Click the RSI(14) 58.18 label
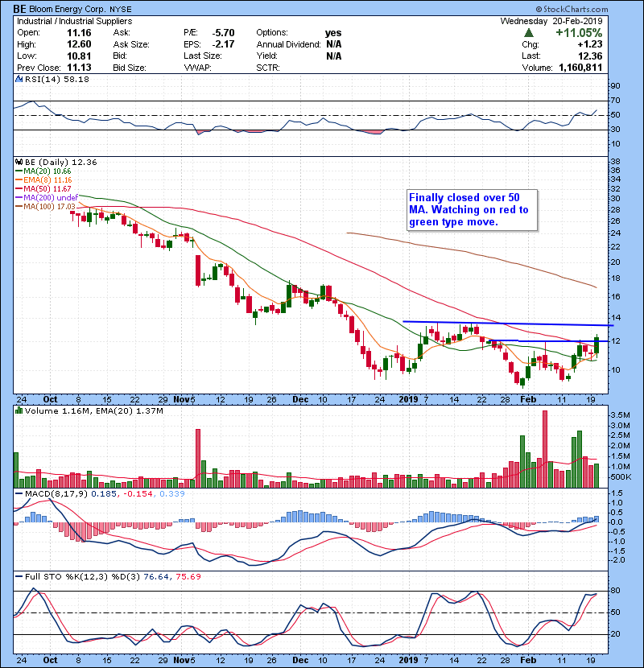This screenshot has height=668, width=644. [x=57, y=79]
